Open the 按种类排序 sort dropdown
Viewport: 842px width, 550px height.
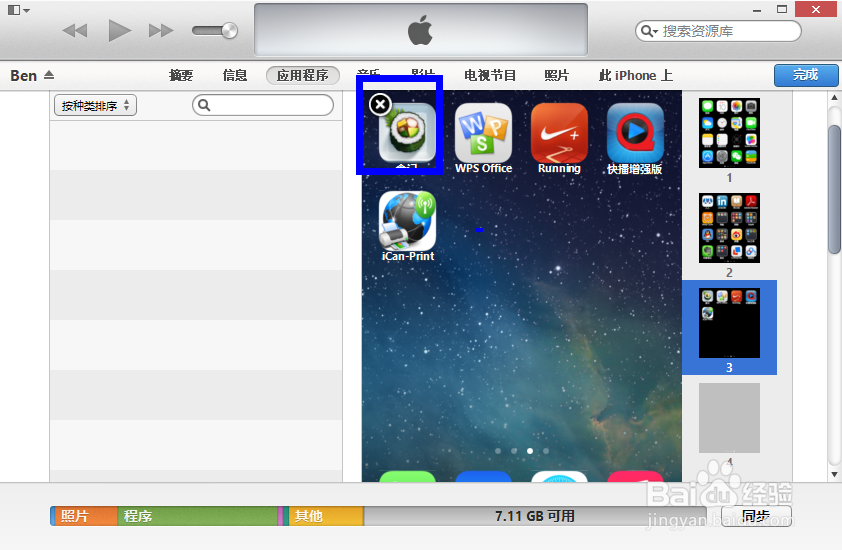(x=95, y=105)
